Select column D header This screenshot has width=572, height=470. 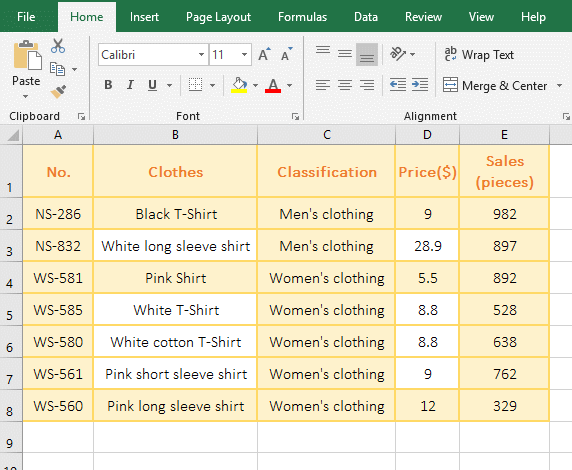tap(427, 135)
